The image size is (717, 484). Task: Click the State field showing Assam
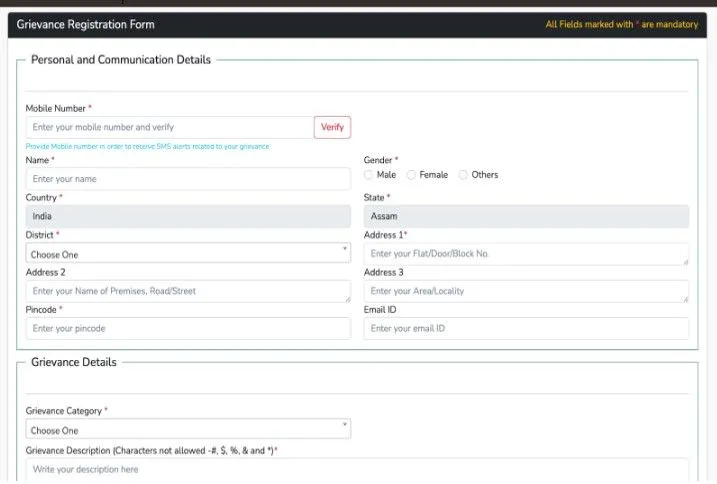pos(526,216)
